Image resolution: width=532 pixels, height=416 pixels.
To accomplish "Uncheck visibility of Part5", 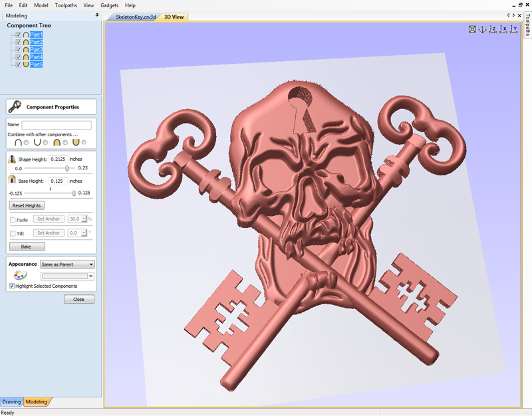I will (x=19, y=64).
